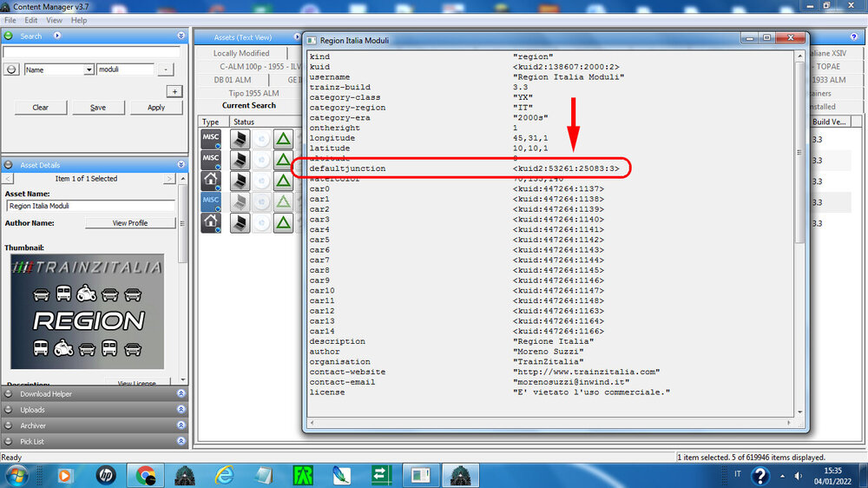Click the taskbar help question mark icon
868x488 pixels.
coord(760,476)
